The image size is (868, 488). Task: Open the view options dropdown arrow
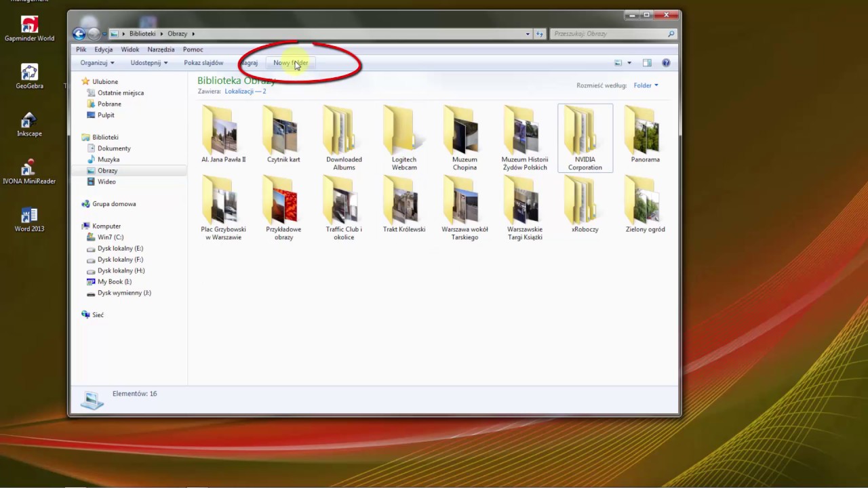pyautogui.click(x=629, y=63)
